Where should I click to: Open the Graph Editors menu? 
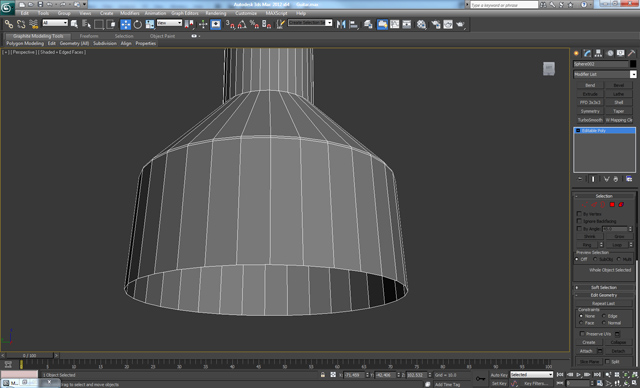click(x=184, y=13)
